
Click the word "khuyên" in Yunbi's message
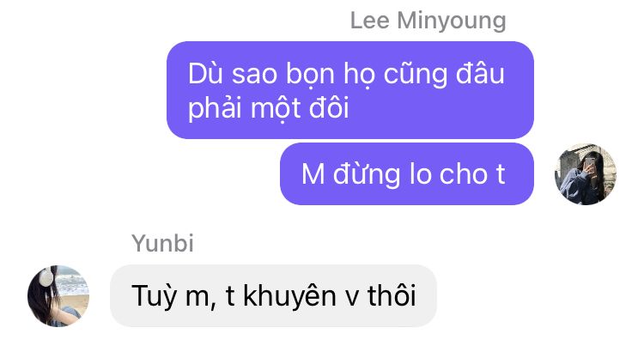(289, 296)
